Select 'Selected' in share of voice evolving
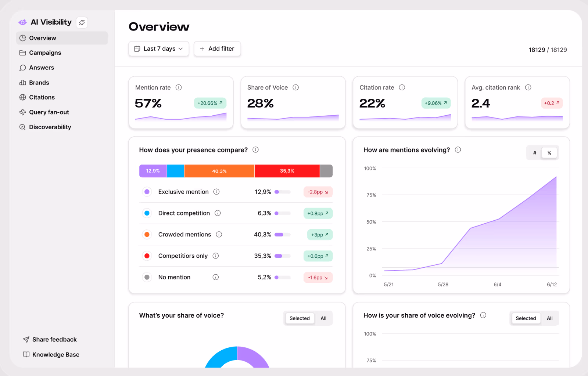The width and height of the screenshot is (588, 376). pyautogui.click(x=526, y=318)
